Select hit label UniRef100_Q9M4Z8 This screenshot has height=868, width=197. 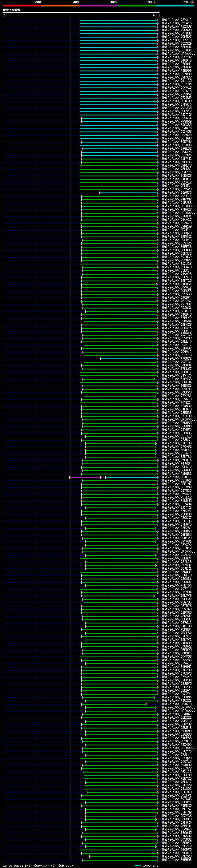pyautogui.click(x=177, y=267)
